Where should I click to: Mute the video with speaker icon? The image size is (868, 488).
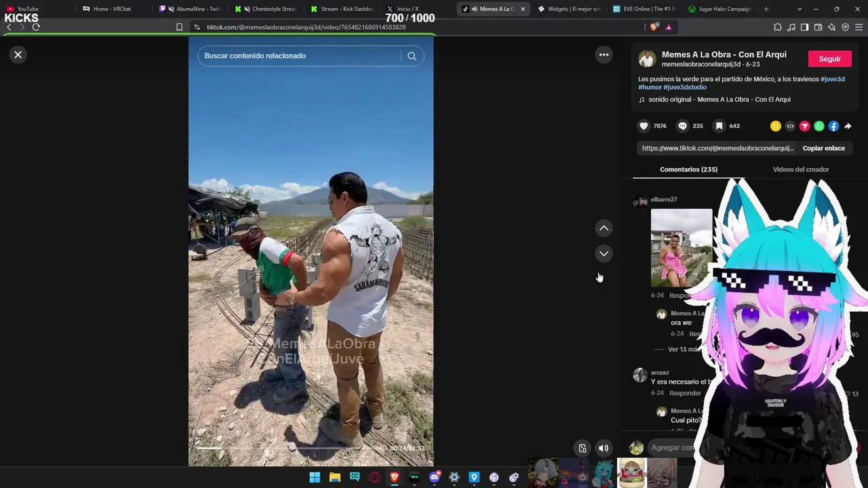click(603, 448)
